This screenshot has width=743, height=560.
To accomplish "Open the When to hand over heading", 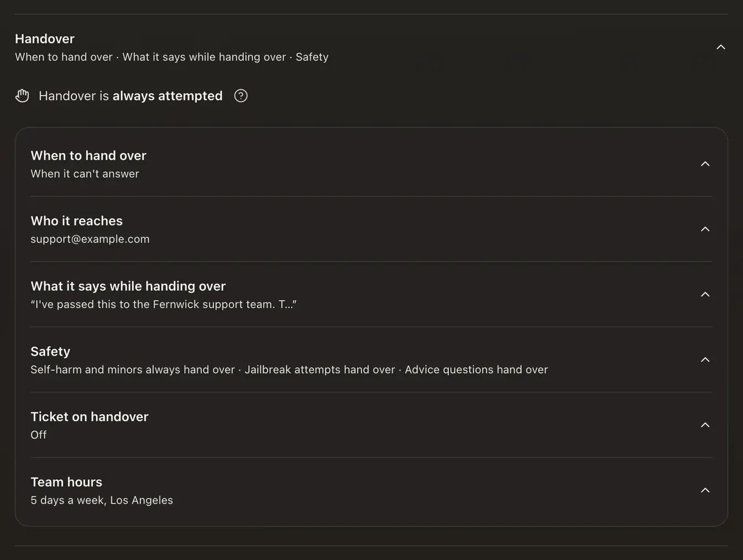I will click(88, 155).
